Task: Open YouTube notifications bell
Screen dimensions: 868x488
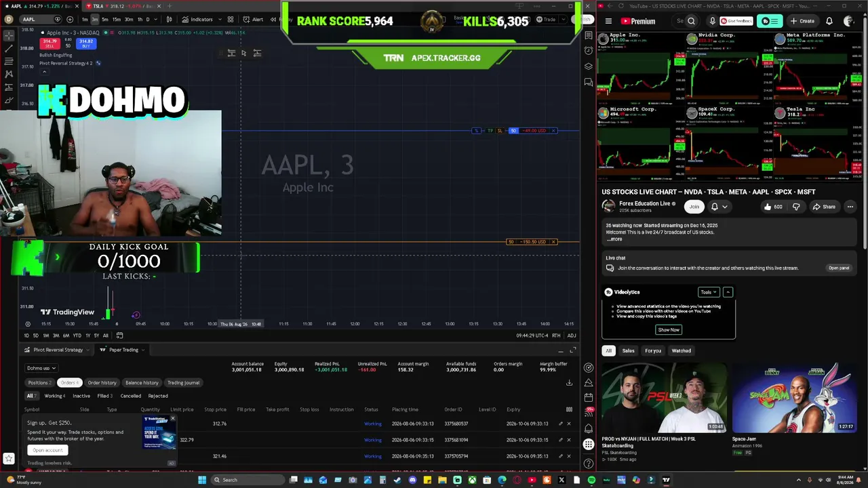Action: [x=829, y=21]
